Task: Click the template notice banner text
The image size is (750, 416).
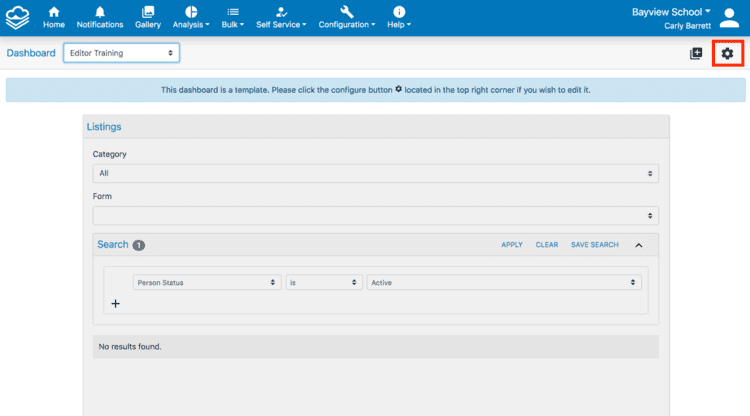Action: [x=375, y=90]
